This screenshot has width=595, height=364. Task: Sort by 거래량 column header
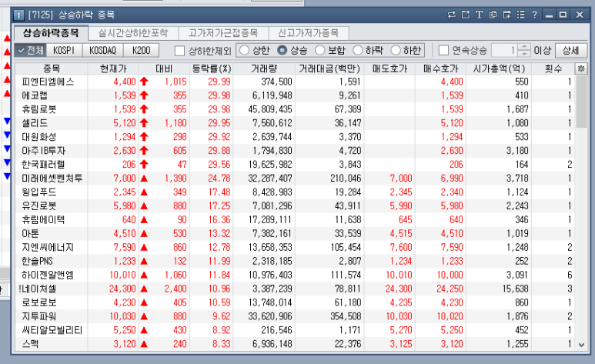coord(264,68)
